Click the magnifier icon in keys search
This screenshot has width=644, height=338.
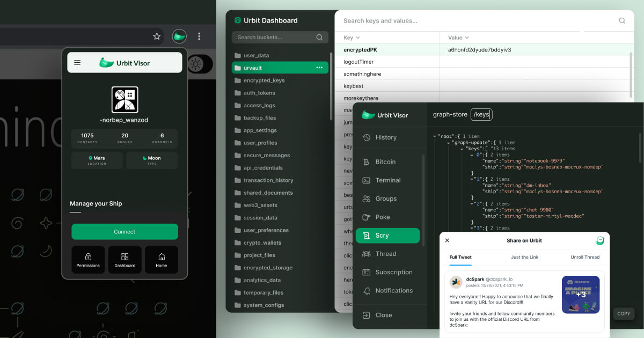(622, 21)
